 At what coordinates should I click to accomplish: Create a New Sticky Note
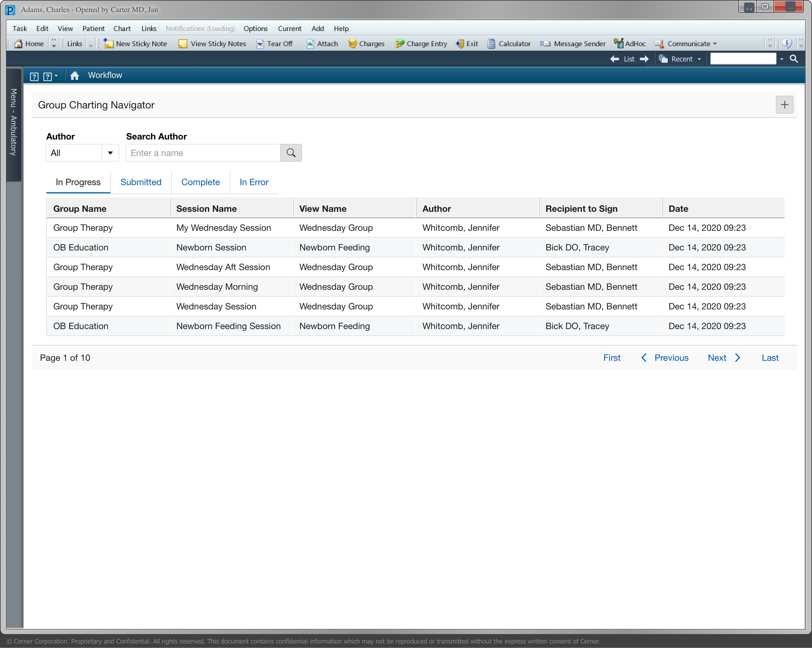[x=135, y=44]
